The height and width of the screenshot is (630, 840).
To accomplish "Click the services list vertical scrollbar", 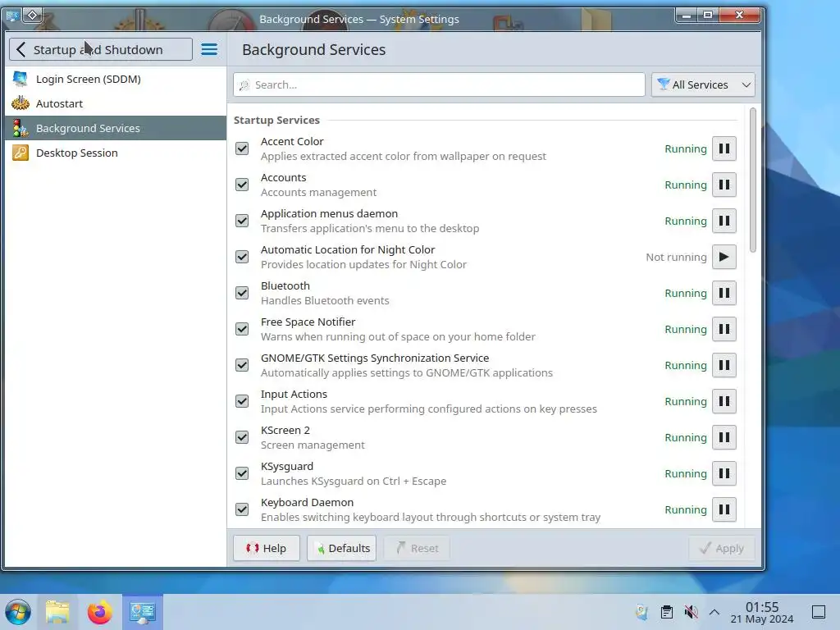I will [753, 180].
